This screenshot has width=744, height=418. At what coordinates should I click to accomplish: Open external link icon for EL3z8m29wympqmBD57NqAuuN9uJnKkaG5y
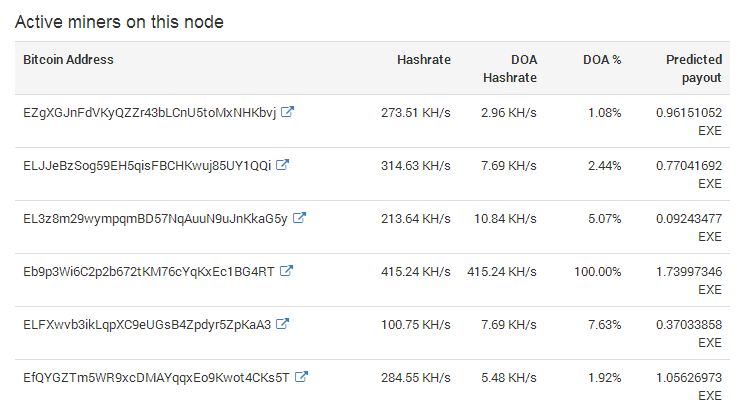[x=299, y=218]
